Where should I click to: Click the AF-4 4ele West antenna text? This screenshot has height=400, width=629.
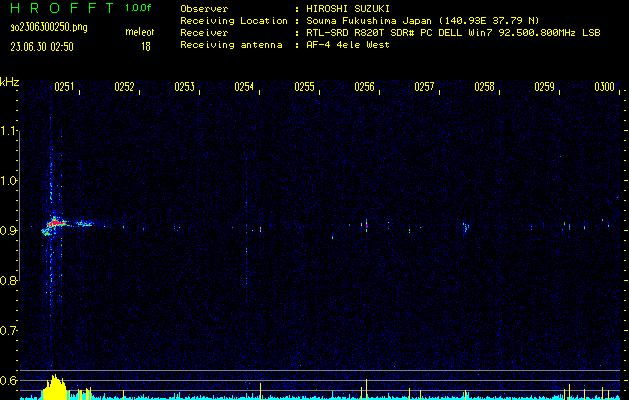(x=352, y=45)
